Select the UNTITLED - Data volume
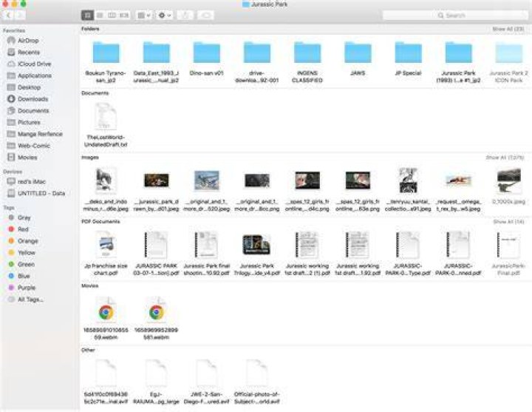532x412 pixels. click(x=41, y=193)
